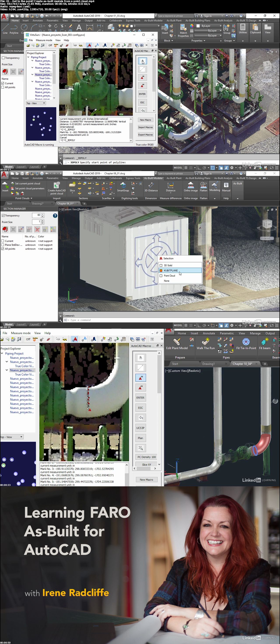
Task: Uncheck All points with unknown count
Action: pyautogui.click(x=3, y=249)
